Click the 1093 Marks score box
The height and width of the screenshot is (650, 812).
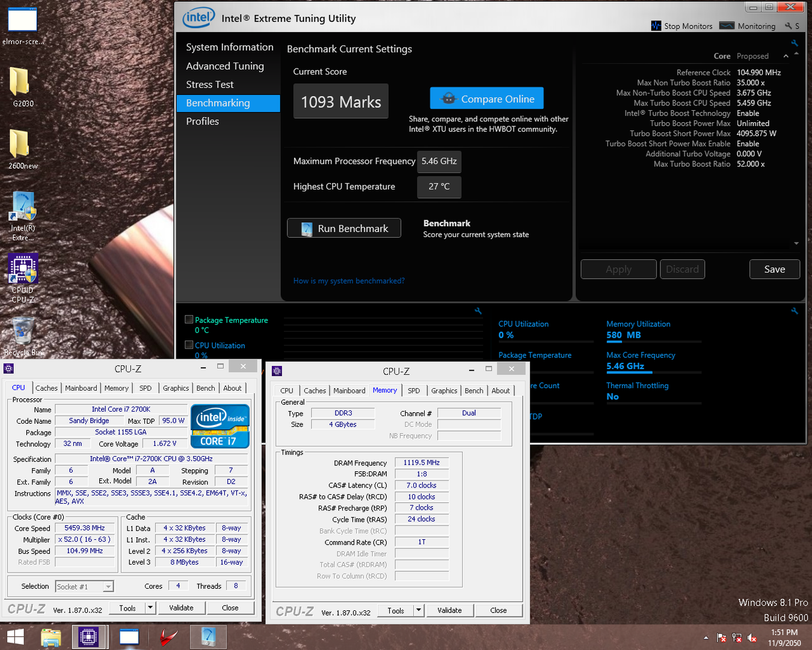pos(341,102)
